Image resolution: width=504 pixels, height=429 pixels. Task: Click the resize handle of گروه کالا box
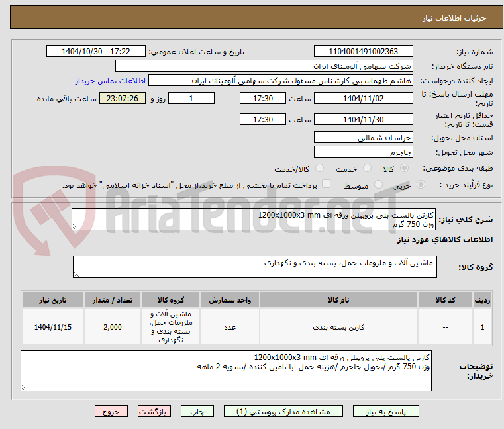tap(76, 275)
